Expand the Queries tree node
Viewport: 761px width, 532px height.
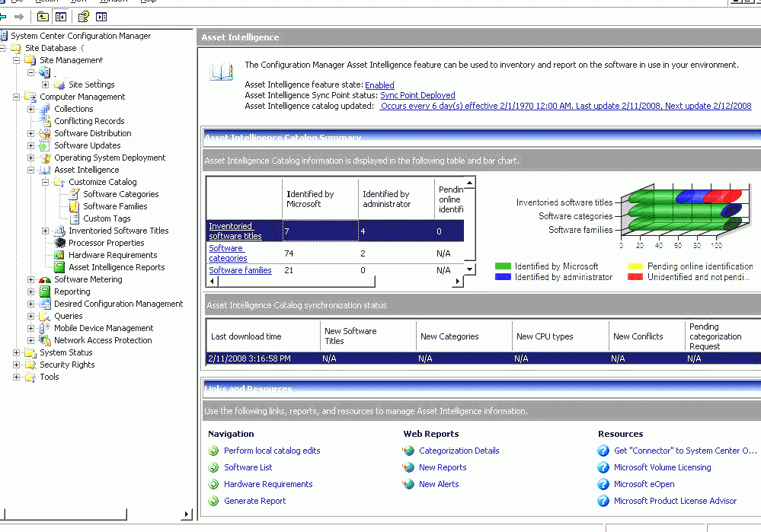30,316
